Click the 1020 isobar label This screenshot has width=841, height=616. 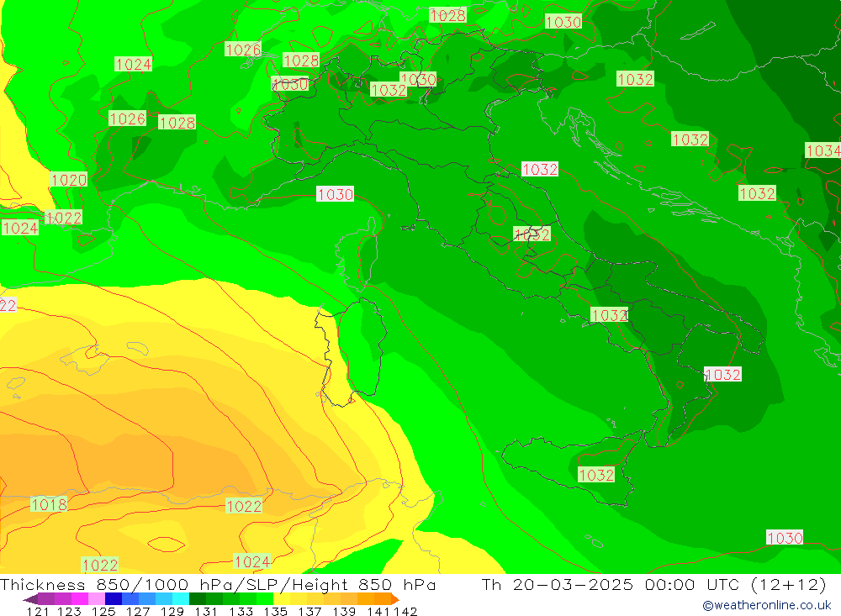69,180
